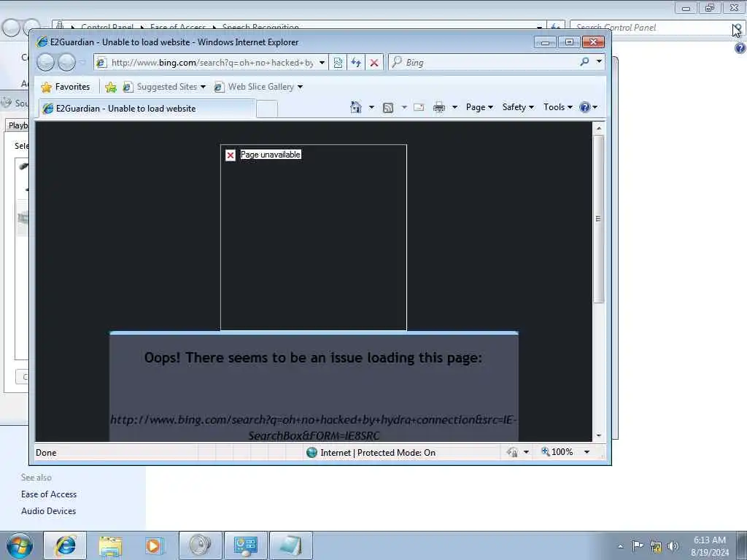Expand the Home button dropdown arrow

[x=371, y=107]
